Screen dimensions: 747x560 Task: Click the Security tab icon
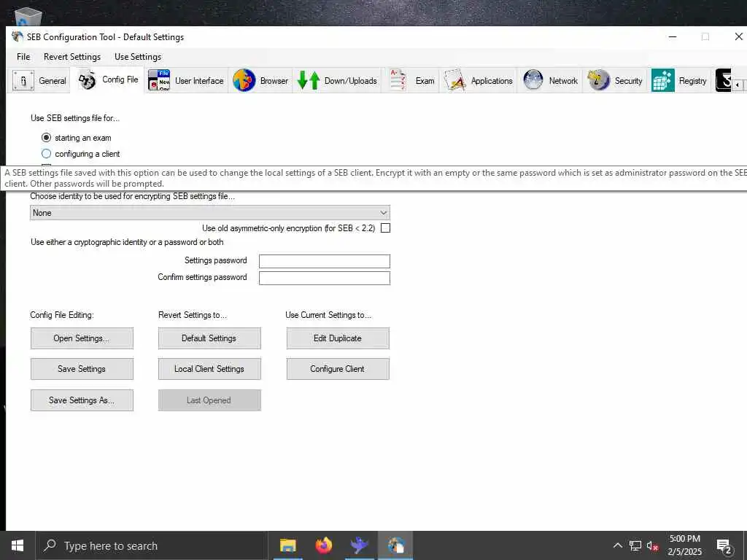tap(598, 80)
